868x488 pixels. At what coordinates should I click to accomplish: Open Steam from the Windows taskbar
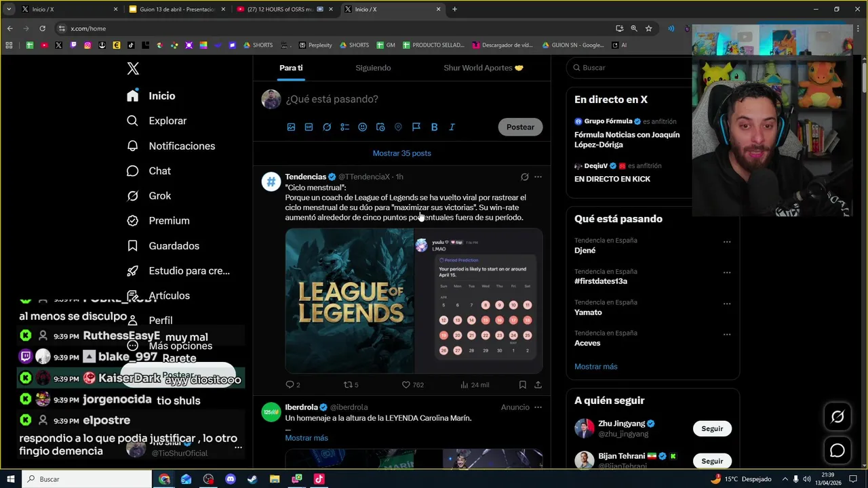click(x=252, y=479)
